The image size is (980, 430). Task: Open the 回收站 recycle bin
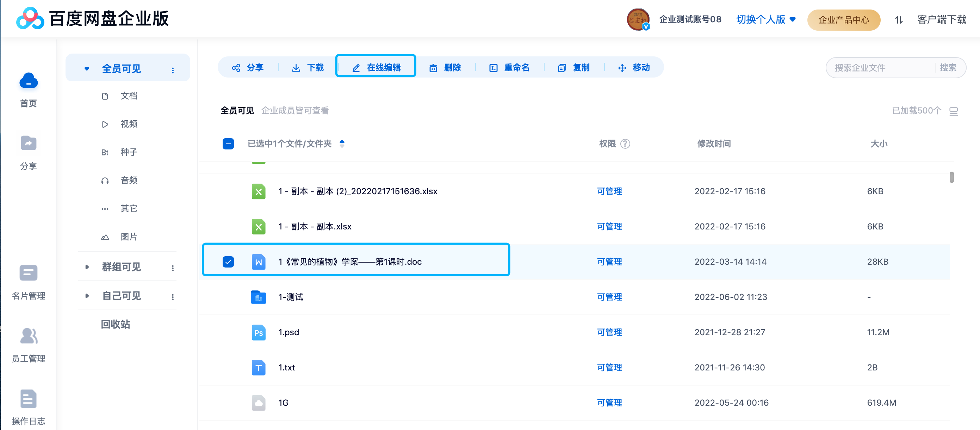tap(115, 324)
